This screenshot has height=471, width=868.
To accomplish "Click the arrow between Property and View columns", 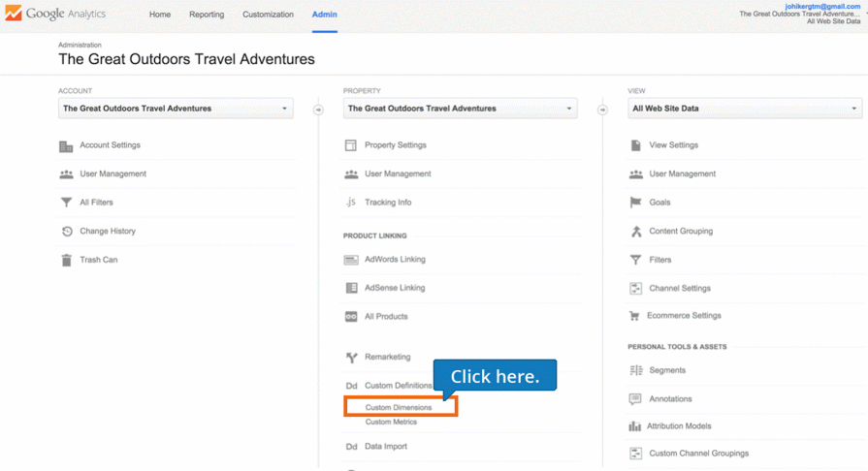I will (603, 110).
